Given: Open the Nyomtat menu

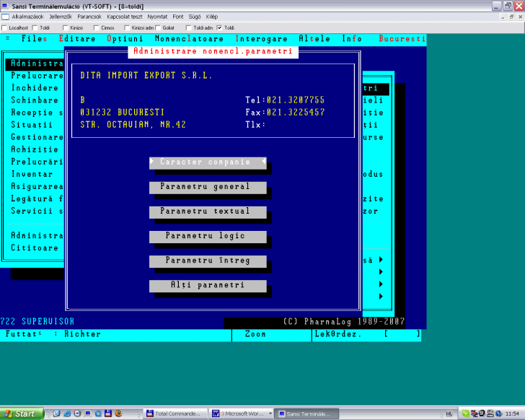Looking at the screenshot, I should (x=157, y=17).
